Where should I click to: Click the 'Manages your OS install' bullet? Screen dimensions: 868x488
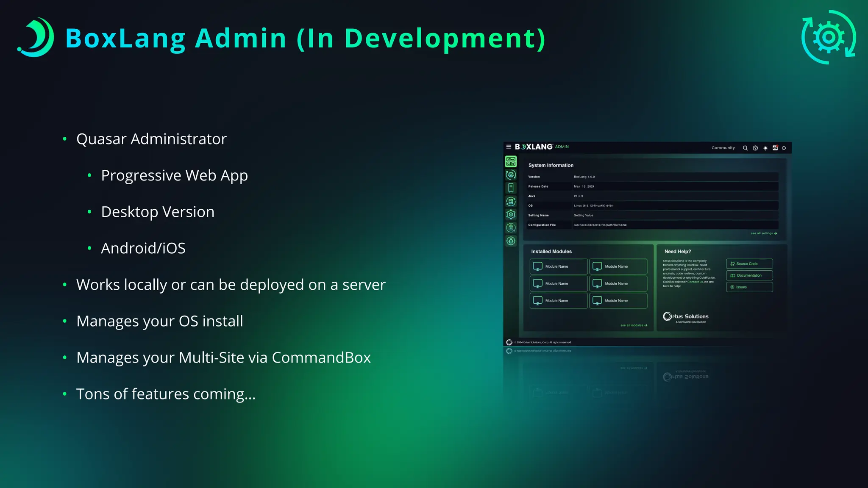(x=160, y=321)
